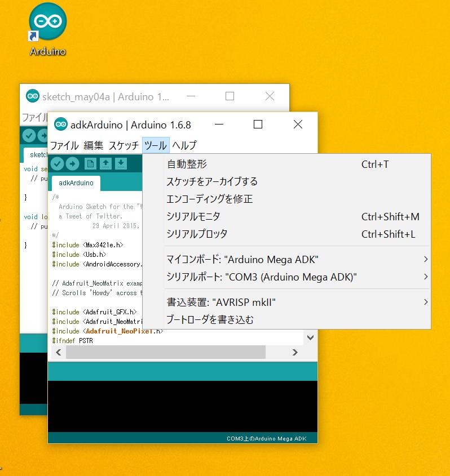450x476 pixels.
Task: Click the Save sketch down-arrow icon
Action: 121,163
